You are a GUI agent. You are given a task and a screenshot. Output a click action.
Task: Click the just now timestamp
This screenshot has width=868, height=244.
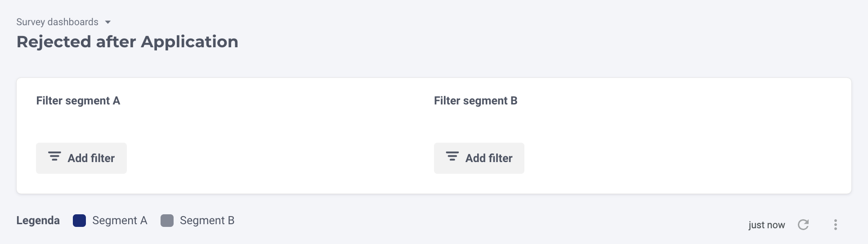766,225
